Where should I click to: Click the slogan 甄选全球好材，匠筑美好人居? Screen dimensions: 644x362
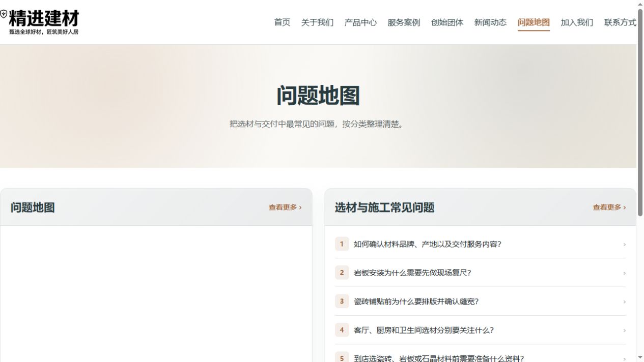pyautogui.click(x=44, y=32)
